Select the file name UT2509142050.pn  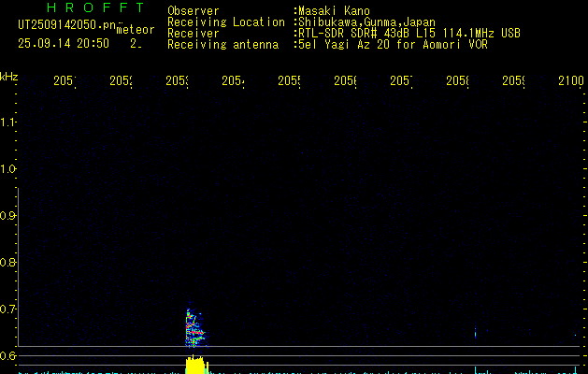click(67, 24)
